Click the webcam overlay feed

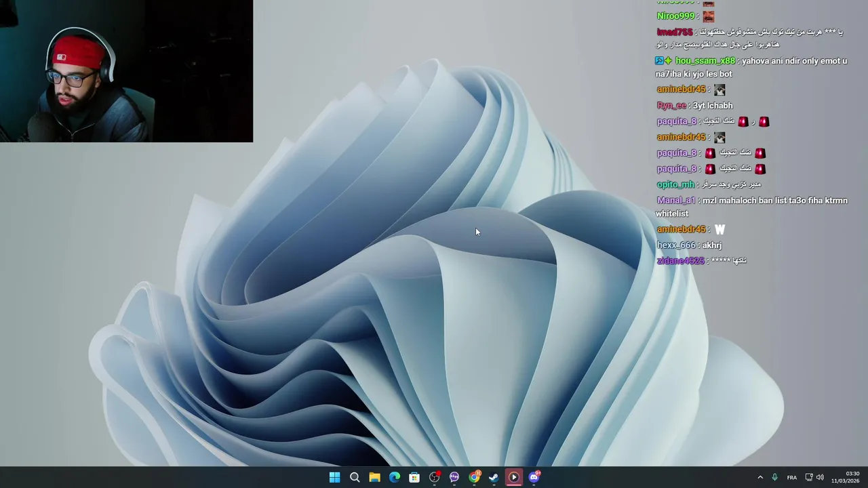point(126,71)
